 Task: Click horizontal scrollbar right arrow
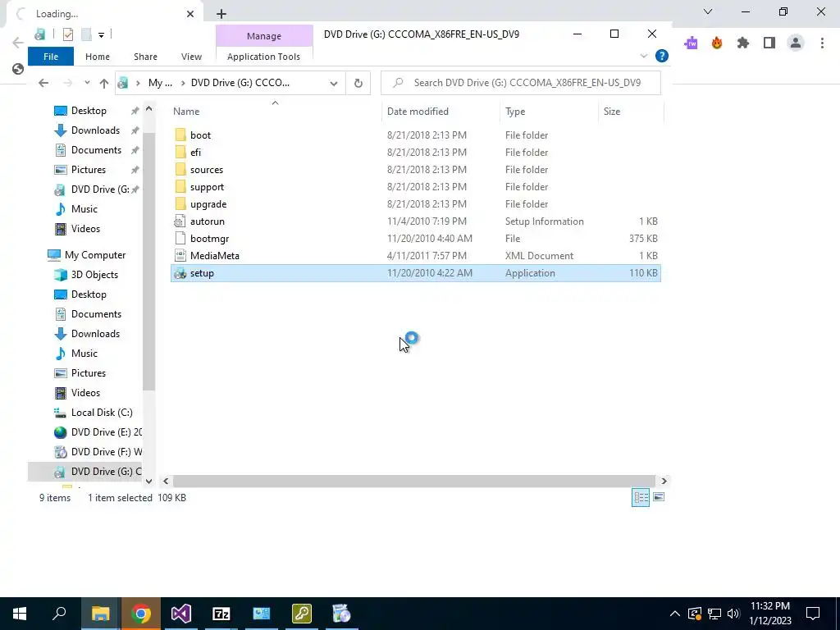664,481
